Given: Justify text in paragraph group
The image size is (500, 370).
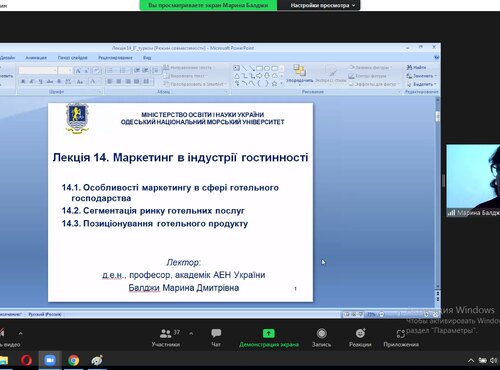Looking at the screenshot, I should 136,81.
